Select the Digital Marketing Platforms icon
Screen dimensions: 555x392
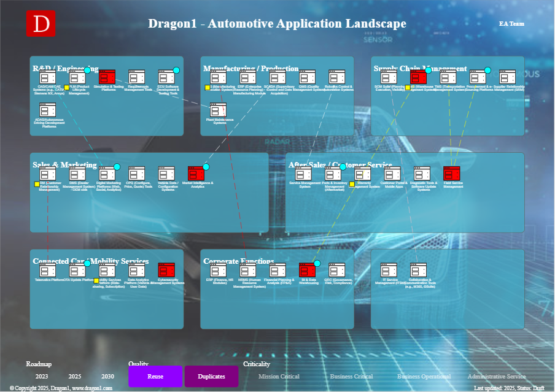click(107, 174)
